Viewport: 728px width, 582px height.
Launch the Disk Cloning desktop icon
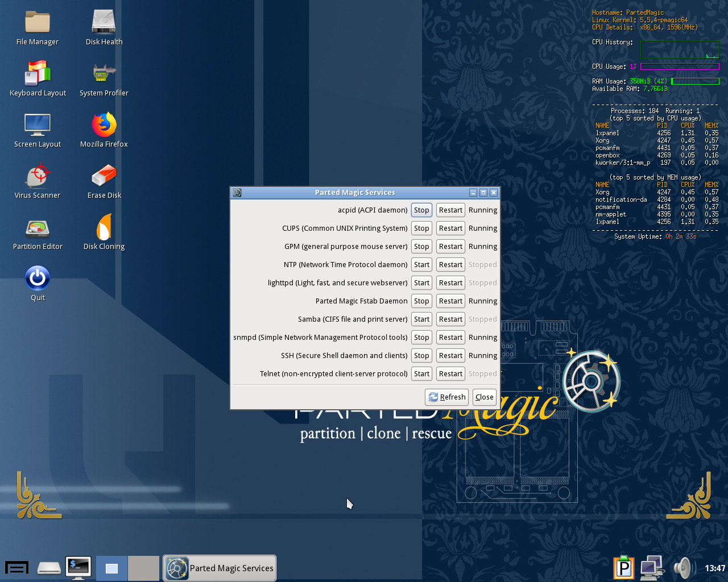click(x=104, y=229)
